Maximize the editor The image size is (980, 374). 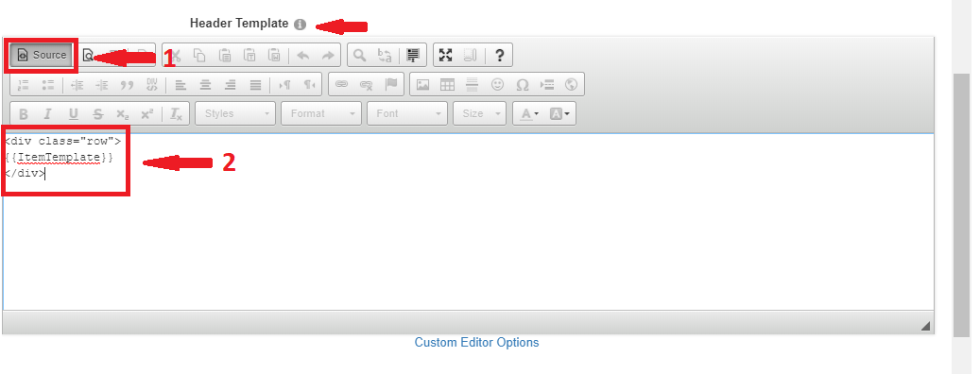(445, 55)
